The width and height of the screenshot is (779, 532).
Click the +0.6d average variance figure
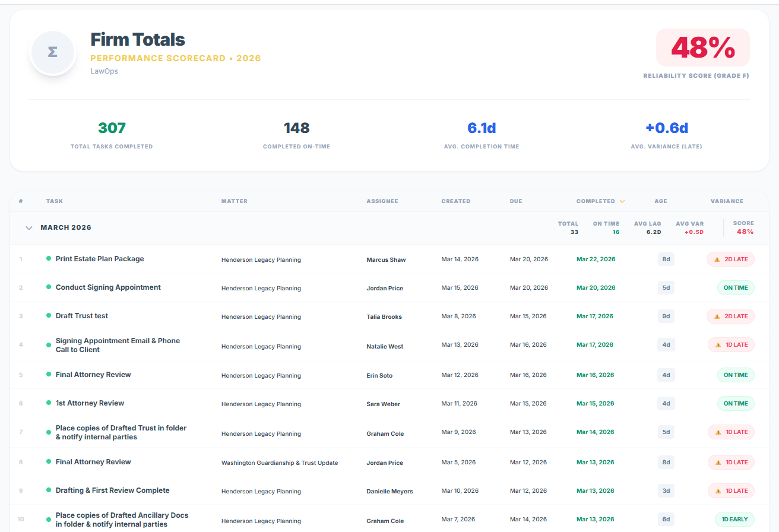click(667, 128)
